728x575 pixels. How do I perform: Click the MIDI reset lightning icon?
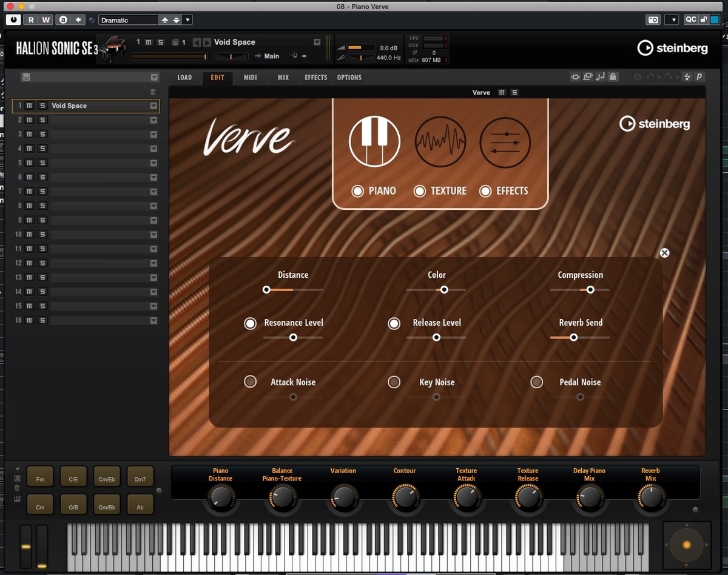coord(687,77)
